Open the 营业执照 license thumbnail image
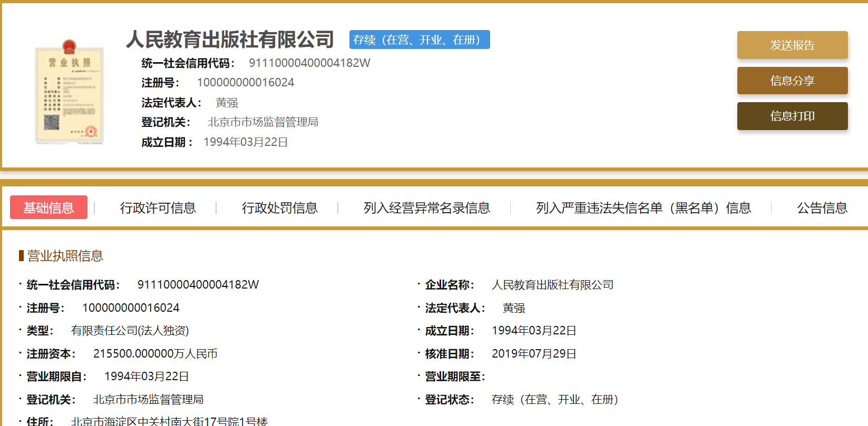 click(69, 91)
